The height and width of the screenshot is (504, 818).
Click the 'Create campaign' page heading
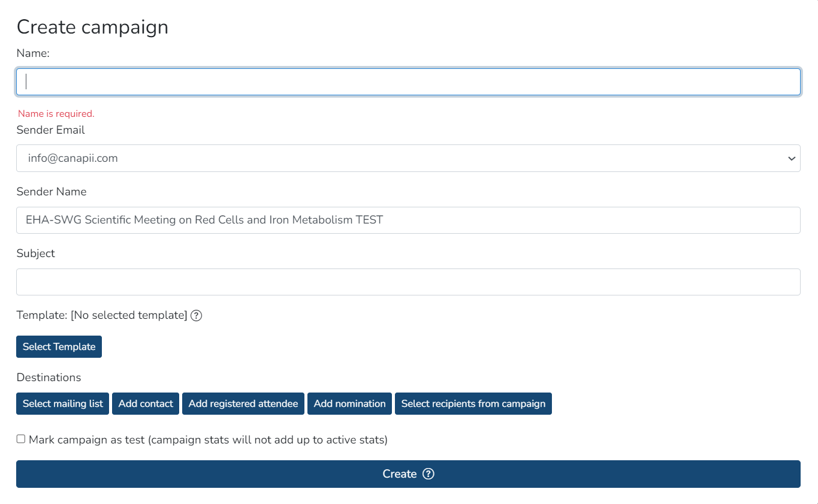tap(92, 27)
